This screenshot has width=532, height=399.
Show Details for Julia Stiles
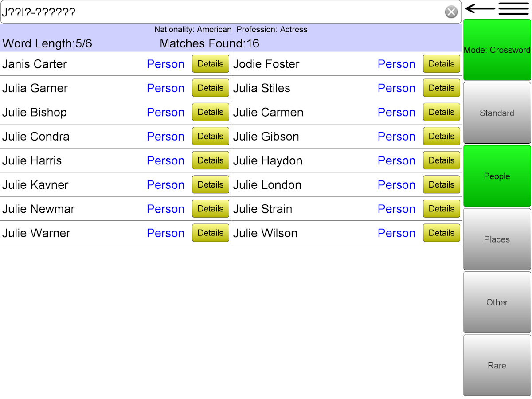point(441,88)
